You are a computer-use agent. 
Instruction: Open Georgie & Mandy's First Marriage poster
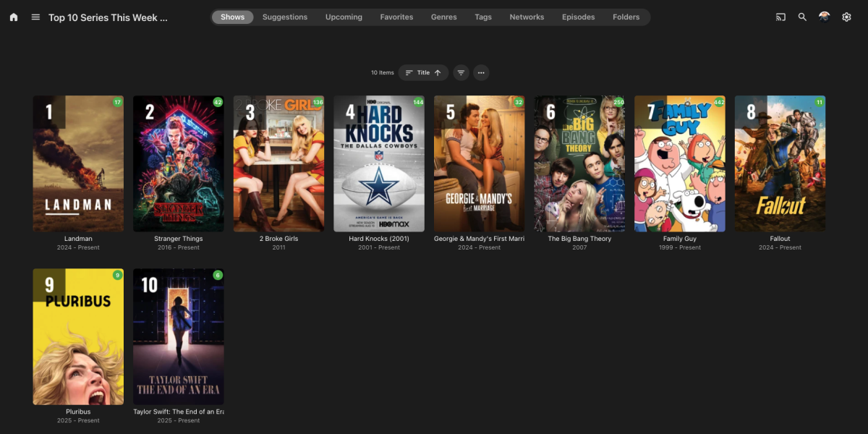coord(480,163)
